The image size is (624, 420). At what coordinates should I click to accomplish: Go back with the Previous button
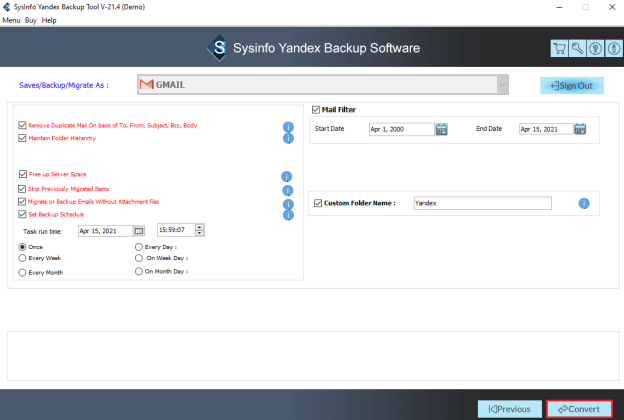(x=510, y=408)
